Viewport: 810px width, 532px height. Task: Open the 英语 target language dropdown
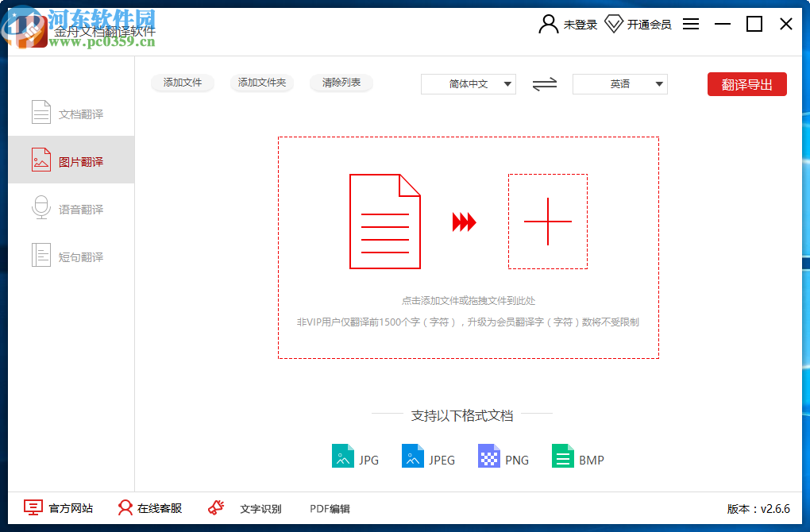[x=619, y=84]
